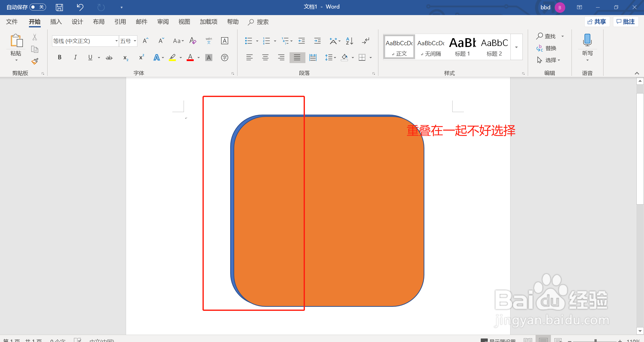Click the search box in ribbon
Viewport: 644px width, 342px height.
259,22
